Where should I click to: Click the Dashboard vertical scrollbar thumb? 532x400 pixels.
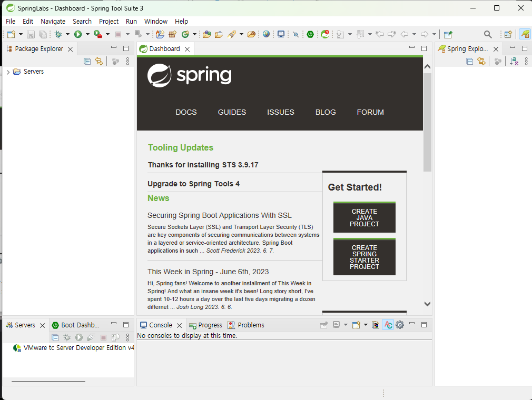pyautogui.click(x=428, y=122)
